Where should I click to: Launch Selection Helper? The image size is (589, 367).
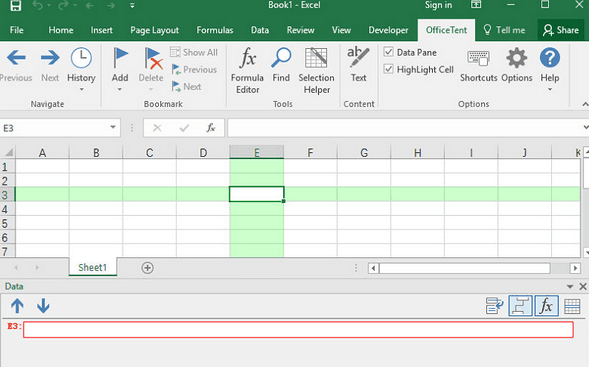point(316,70)
